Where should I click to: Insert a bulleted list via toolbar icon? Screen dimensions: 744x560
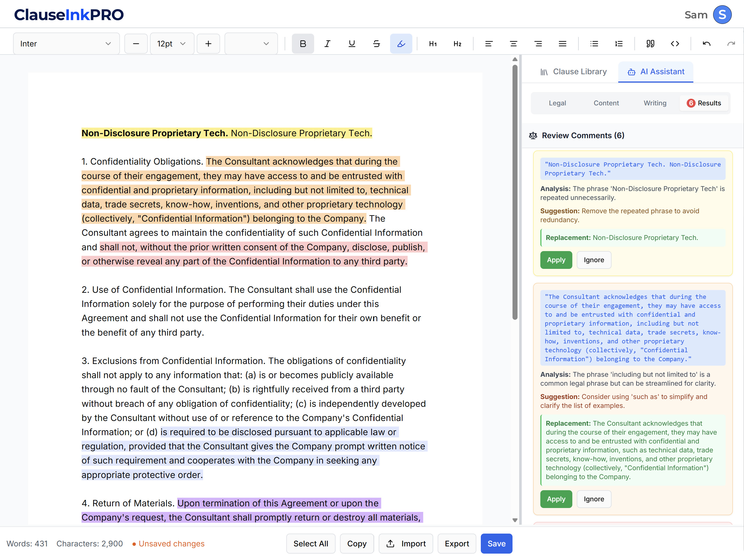[x=594, y=43]
